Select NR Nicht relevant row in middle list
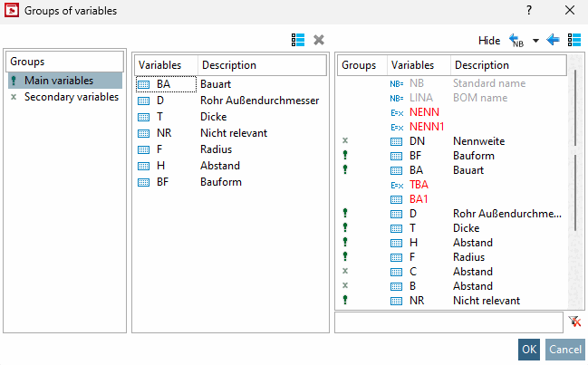Screen dimensions: 588x365 click(230, 133)
